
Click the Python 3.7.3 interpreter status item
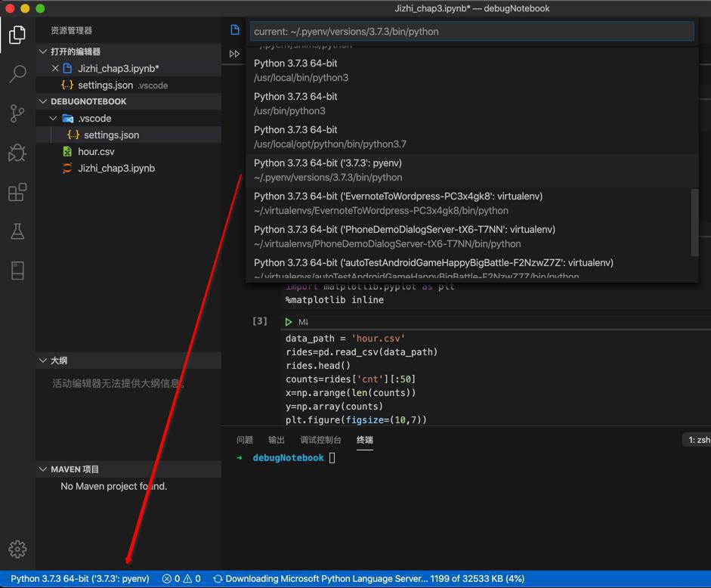point(80,578)
